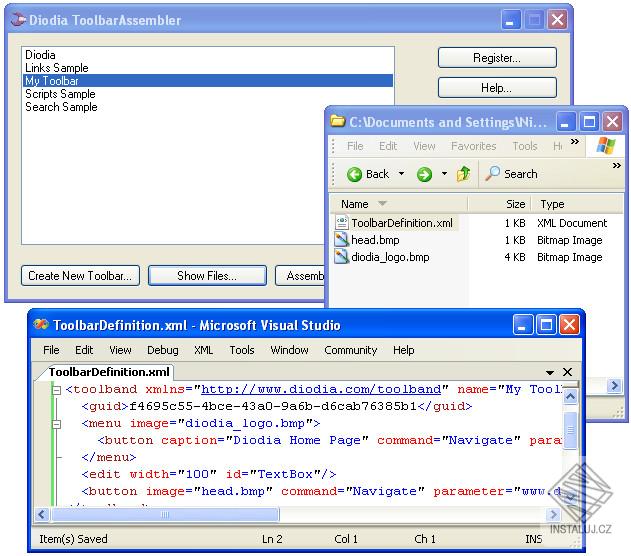Open Window menu in Visual Studio
631x556 pixels.
(x=289, y=350)
